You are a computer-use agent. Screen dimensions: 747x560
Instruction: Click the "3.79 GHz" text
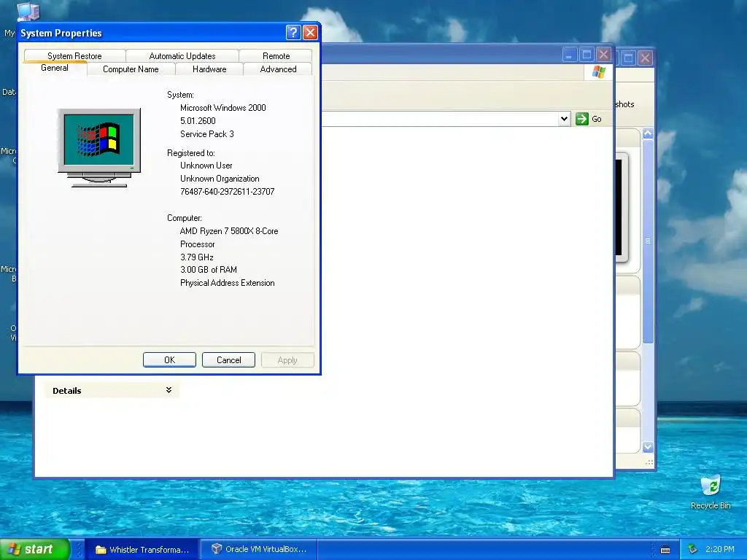coord(197,257)
